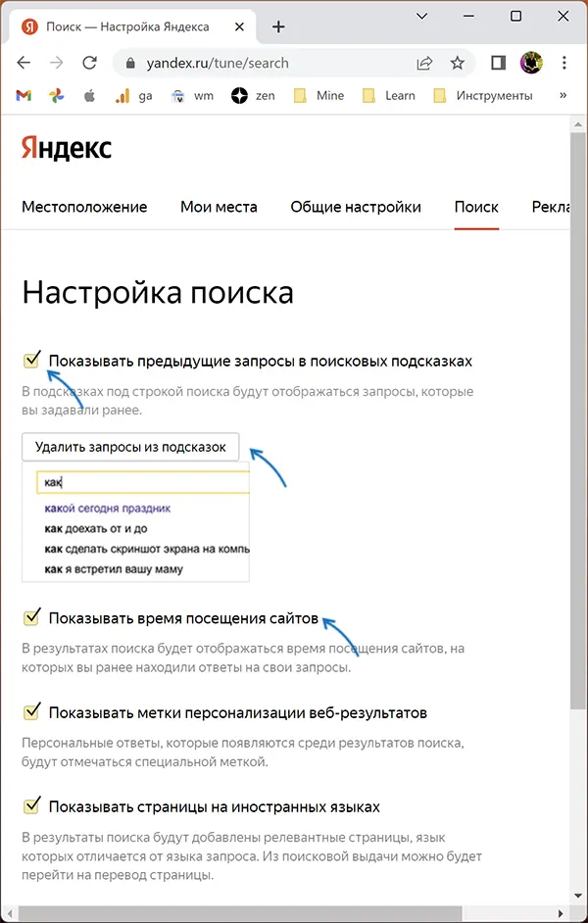The width and height of the screenshot is (588, 923).
Task: Open the Инструменты bookmarks folder
Action: pos(482,96)
